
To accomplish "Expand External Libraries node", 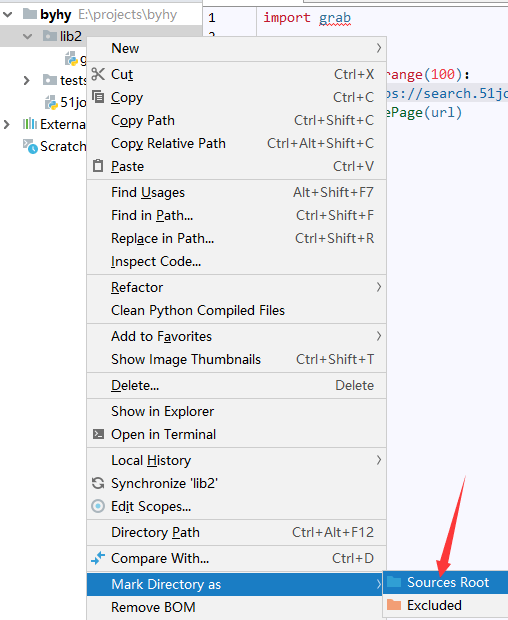I will pyautogui.click(x=6, y=124).
